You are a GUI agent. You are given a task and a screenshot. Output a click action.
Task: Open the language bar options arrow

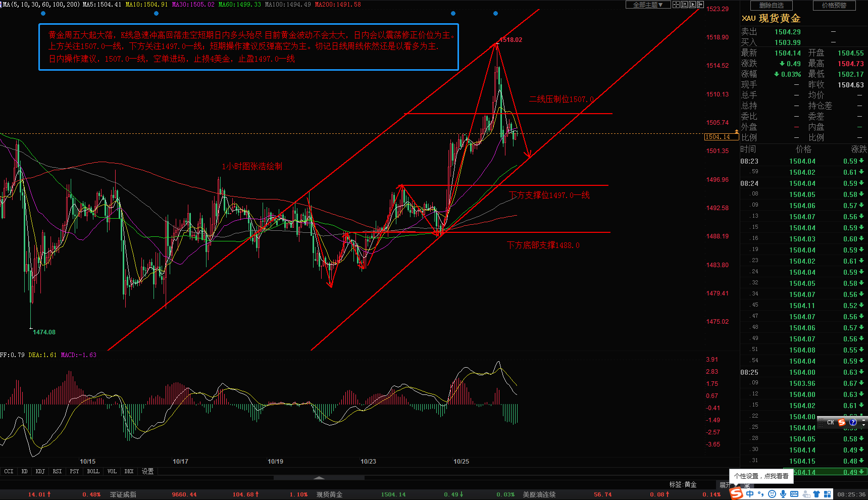(863, 425)
